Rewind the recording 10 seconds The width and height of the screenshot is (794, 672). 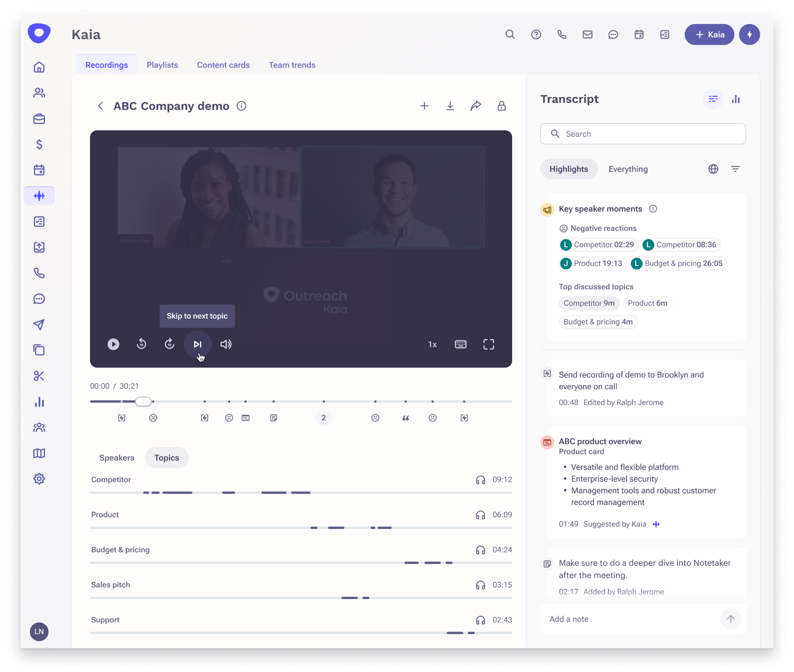coord(142,344)
